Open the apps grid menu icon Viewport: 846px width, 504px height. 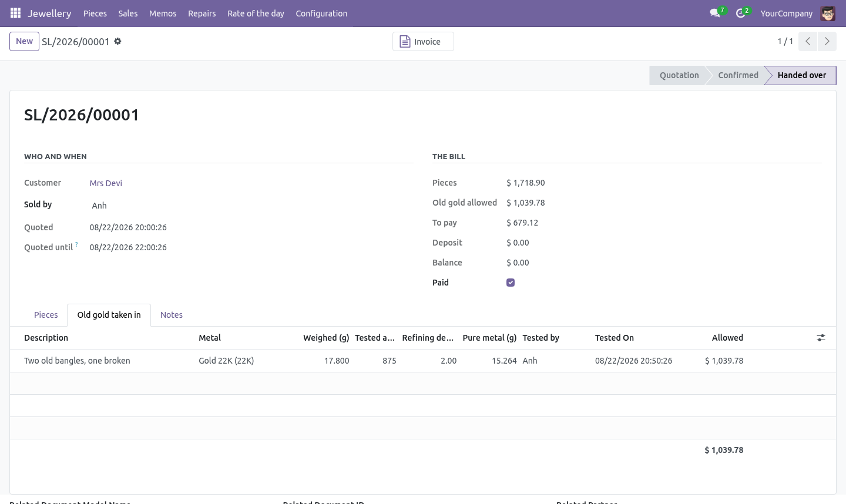[16, 13]
